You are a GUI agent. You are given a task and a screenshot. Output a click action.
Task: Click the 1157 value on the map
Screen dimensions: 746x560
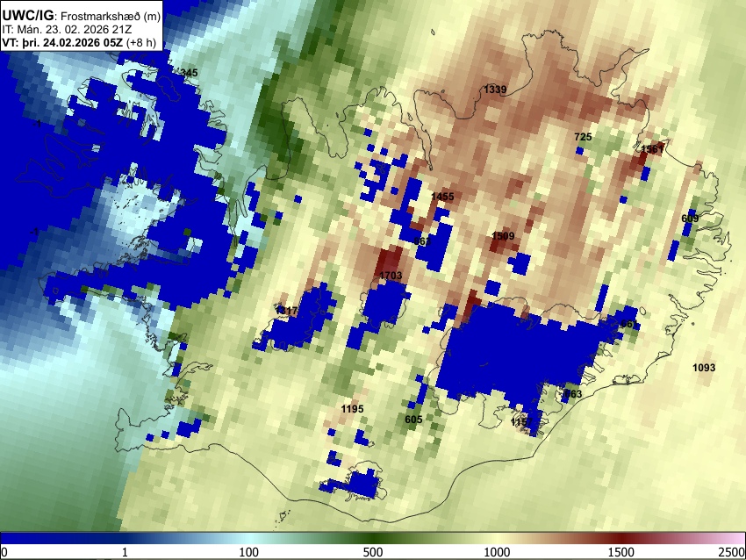[521, 422]
